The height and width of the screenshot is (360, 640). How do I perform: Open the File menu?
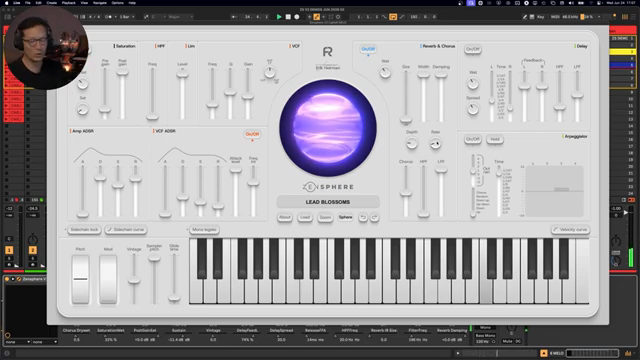point(28,3)
